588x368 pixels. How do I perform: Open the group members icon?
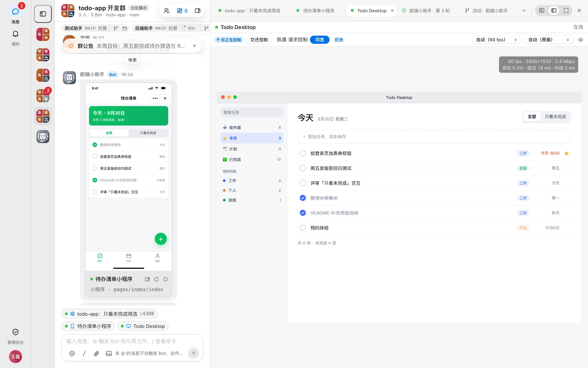pyautogui.click(x=166, y=11)
